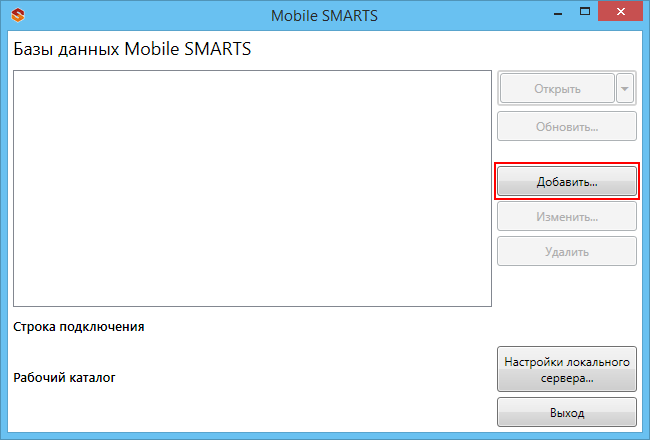Minimize the Mobile SMARTS window
The height and width of the screenshot is (440, 650).
[x=558, y=12]
